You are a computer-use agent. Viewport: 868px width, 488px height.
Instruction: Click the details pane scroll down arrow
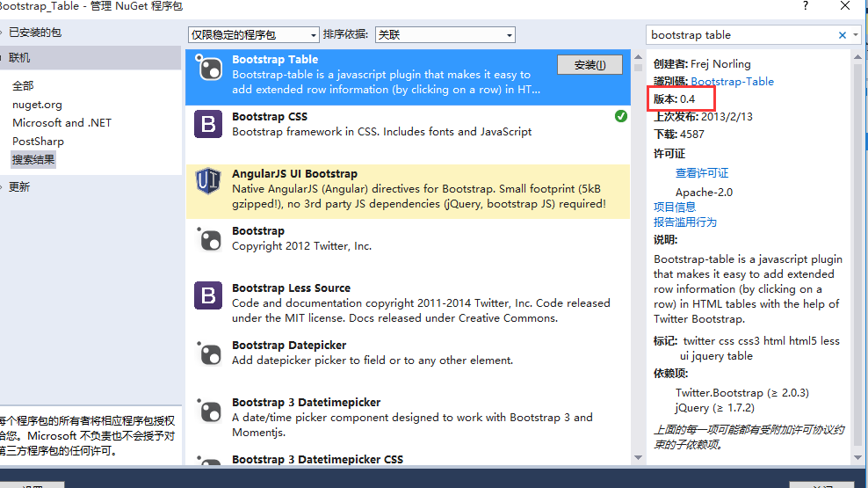click(x=857, y=457)
